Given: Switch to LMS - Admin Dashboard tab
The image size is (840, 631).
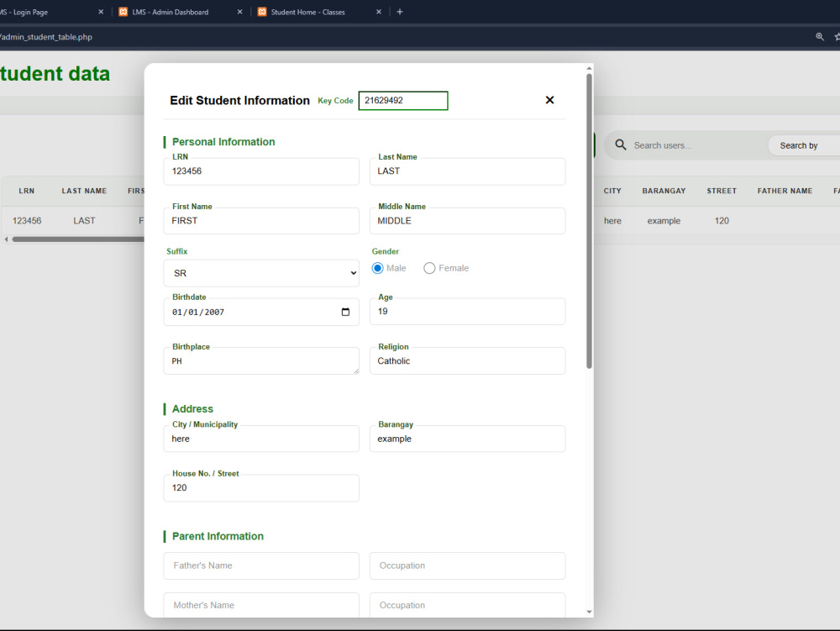Looking at the screenshot, I should pos(170,12).
